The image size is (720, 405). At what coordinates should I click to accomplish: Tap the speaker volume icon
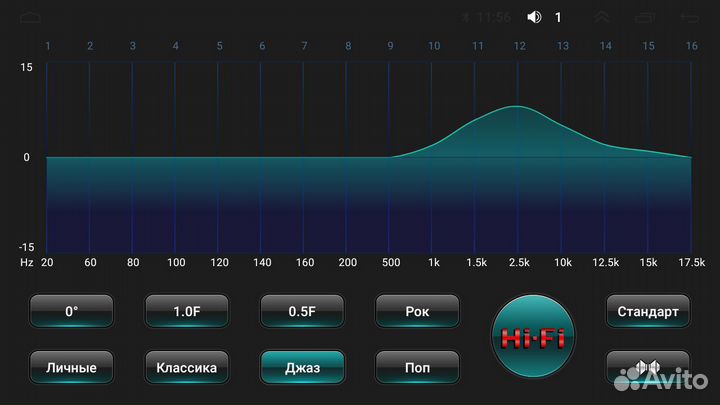click(x=534, y=17)
